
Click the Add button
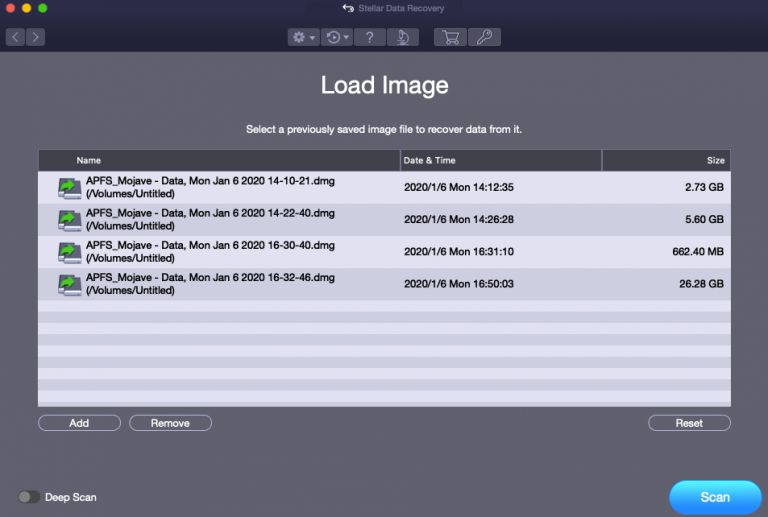79,423
